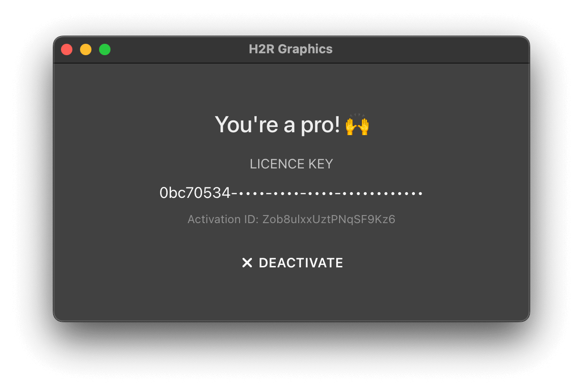Click the DEACTIVATE button
Viewport: 583px width, 392px height.
point(292,263)
